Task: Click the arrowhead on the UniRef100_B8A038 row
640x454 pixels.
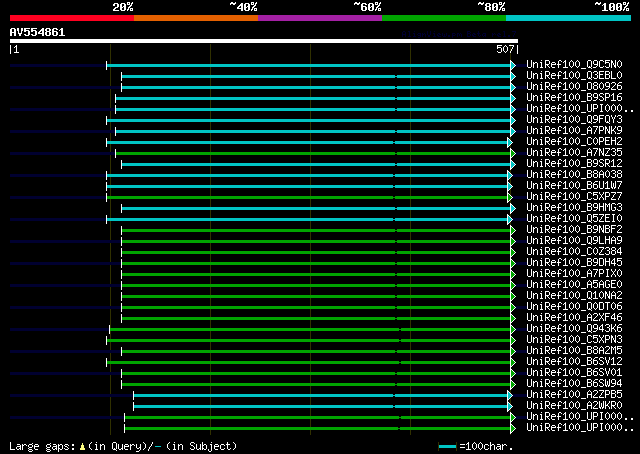Action: tap(510, 176)
